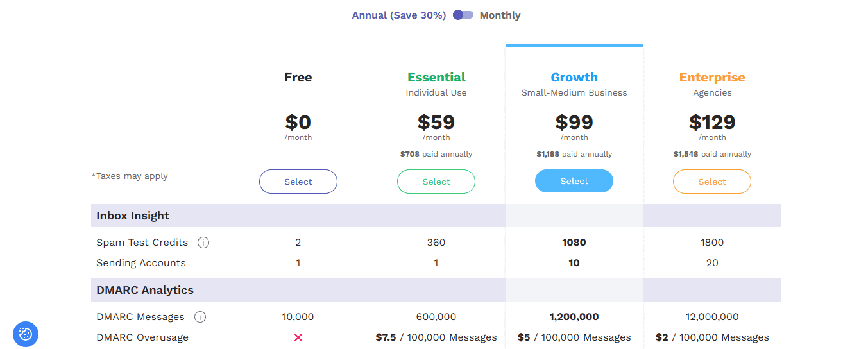Open the cookie preferences icon
This screenshot has width=868, height=349.
[26, 334]
